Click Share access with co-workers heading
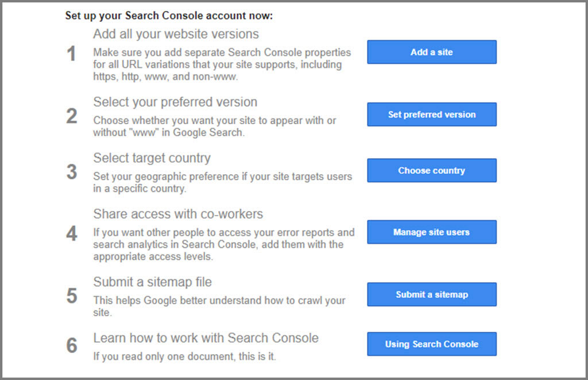 tap(178, 214)
